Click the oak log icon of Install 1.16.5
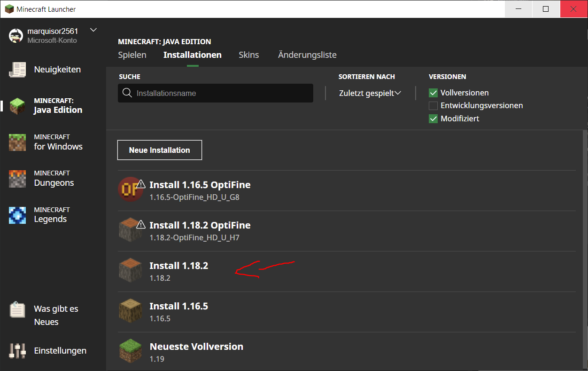The width and height of the screenshot is (588, 371). coord(129,310)
